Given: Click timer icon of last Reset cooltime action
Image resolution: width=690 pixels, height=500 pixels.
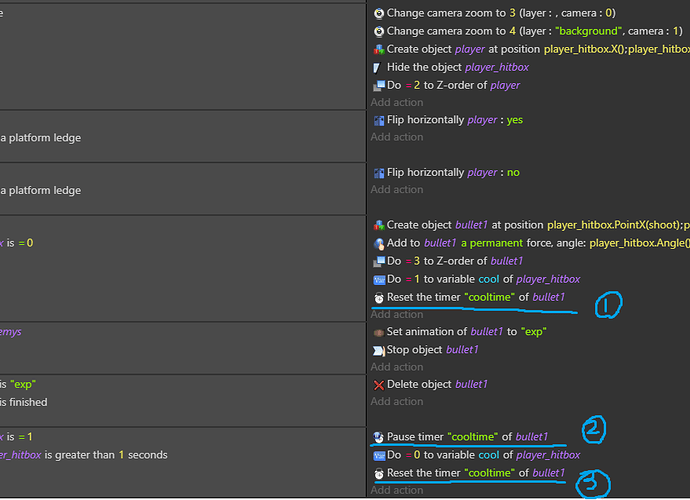Looking at the screenshot, I should tap(378, 474).
